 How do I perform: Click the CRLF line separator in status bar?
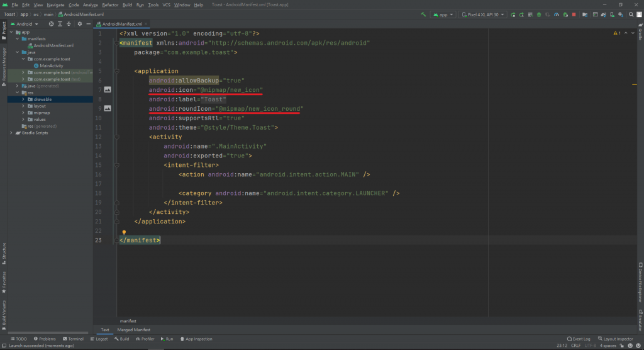576,346
